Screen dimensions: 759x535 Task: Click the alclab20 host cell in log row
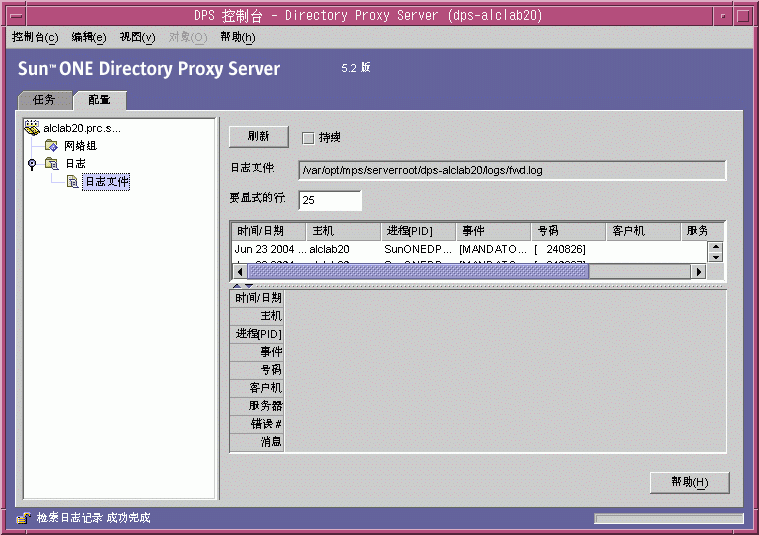click(x=344, y=249)
